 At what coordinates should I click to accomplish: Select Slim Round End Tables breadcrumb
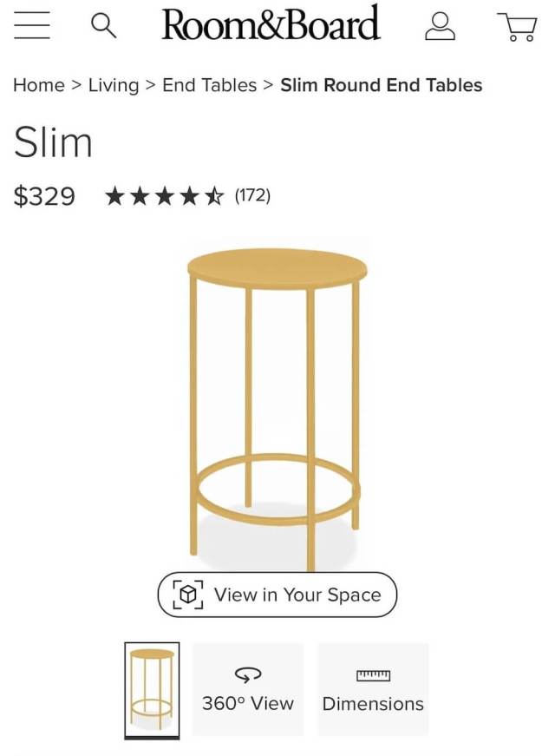tap(381, 85)
